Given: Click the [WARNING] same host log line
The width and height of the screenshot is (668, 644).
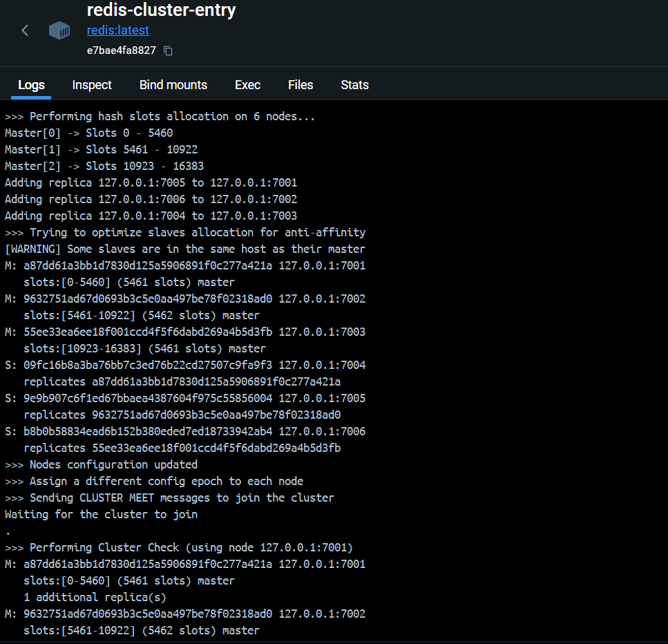Looking at the screenshot, I should click(185, 249).
